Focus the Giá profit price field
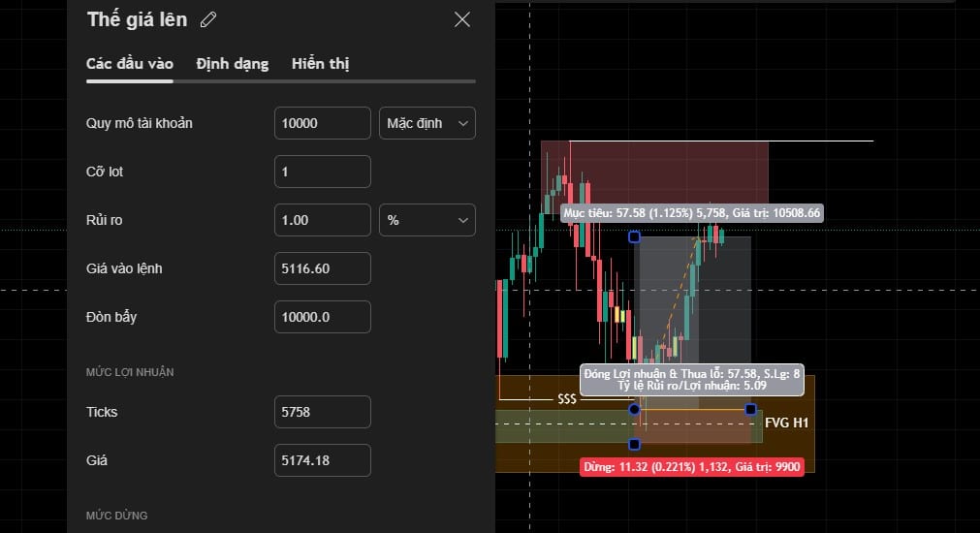 pos(323,460)
